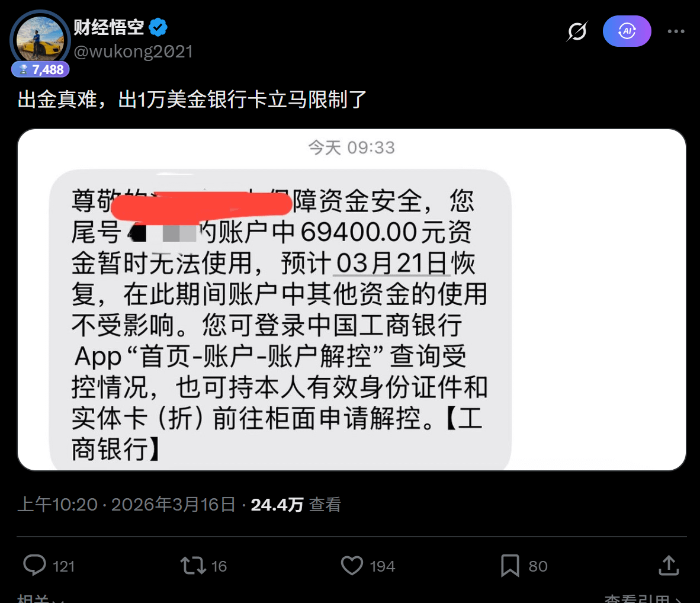Expand the 相关 sort dropdown
700x603 pixels.
tap(40, 598)
